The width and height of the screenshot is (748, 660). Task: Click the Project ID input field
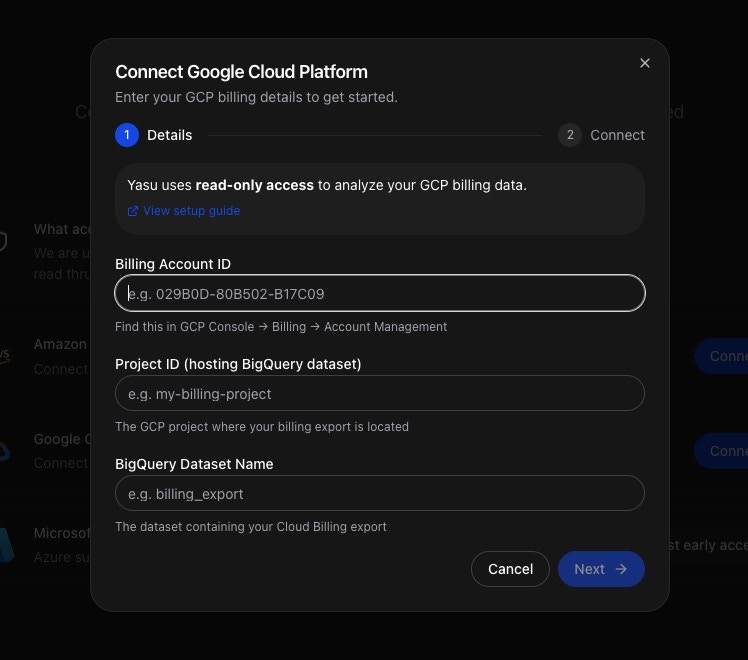(380, 393)
